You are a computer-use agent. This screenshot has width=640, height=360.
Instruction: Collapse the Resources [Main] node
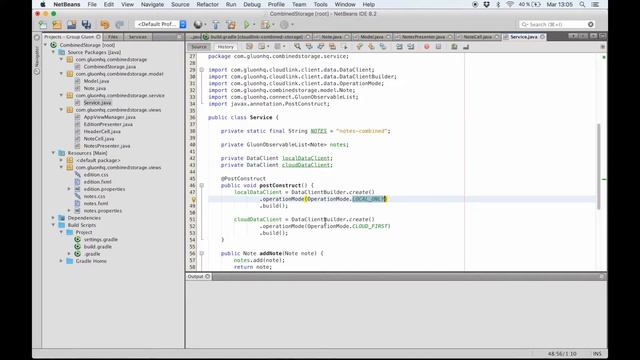[53, 153]
